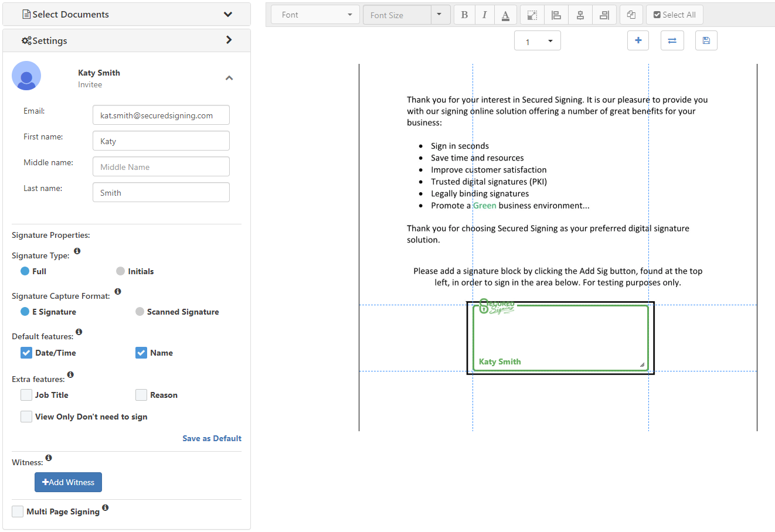This screenshot has width=775, height=532.
Task: Click 'Legally binding signatures' bullet text
Action: coord(480,193)
